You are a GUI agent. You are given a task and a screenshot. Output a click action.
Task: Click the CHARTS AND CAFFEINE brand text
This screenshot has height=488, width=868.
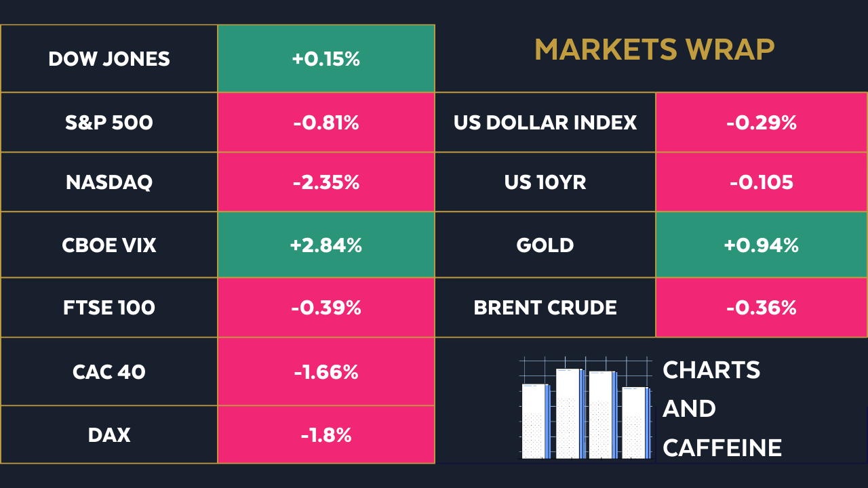click(x=722, y=409)
